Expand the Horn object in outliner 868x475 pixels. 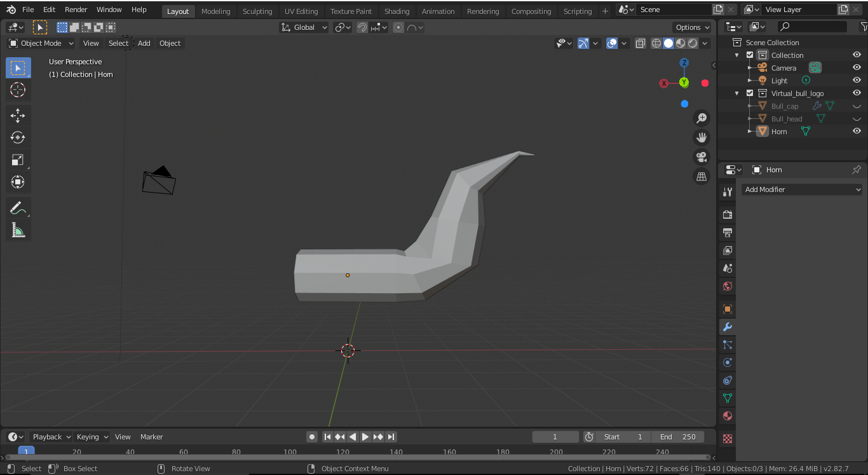pyautogui.click(x=750, y=132)
